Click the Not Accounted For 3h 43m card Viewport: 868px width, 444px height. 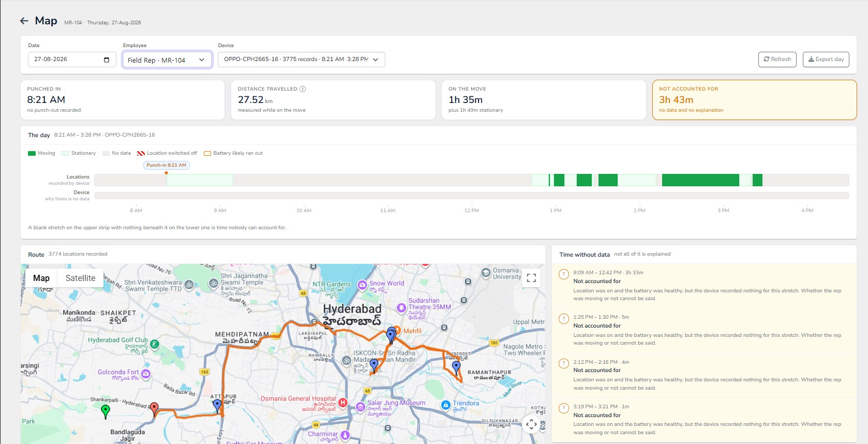pyautogui.click(x=754, y=100)
